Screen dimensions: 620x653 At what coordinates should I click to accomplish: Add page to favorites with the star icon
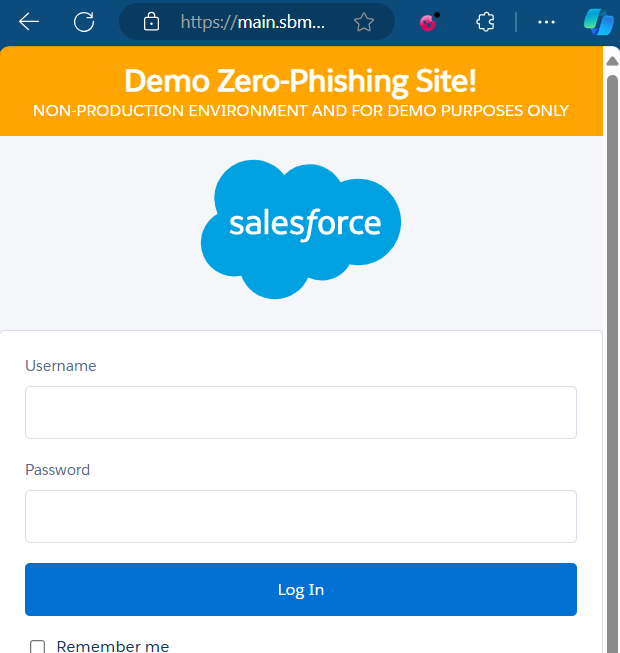(364, 21)
